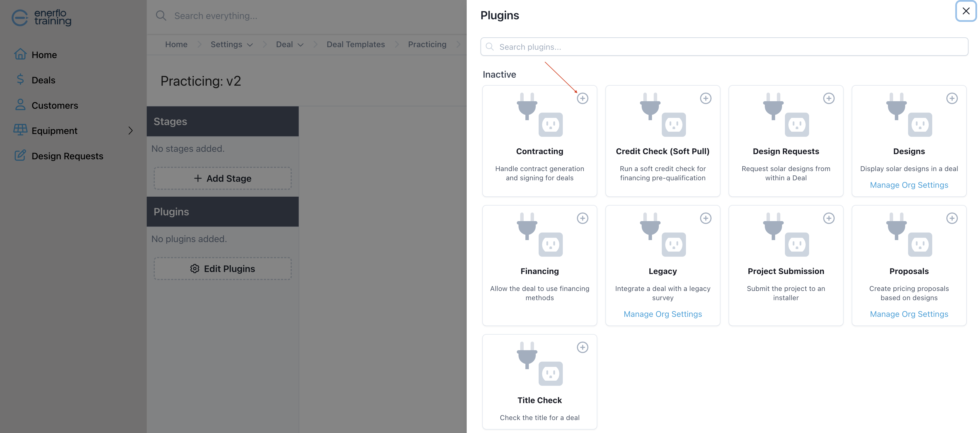
Task: Click the plus icon on Design Requests card
Action: 829,98
